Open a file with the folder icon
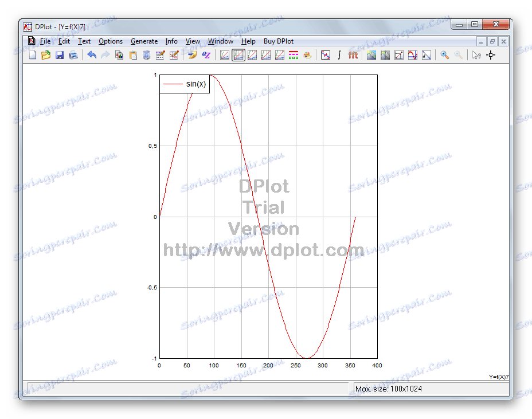 click(x=46, y=55)
